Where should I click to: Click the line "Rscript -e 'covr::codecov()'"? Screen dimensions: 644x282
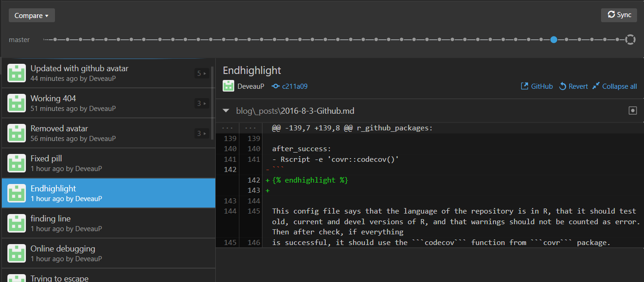click(340, 159)
